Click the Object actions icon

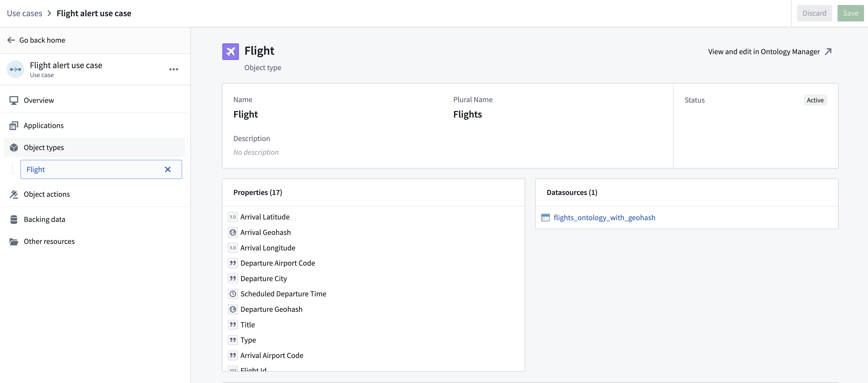coord(14,194)
